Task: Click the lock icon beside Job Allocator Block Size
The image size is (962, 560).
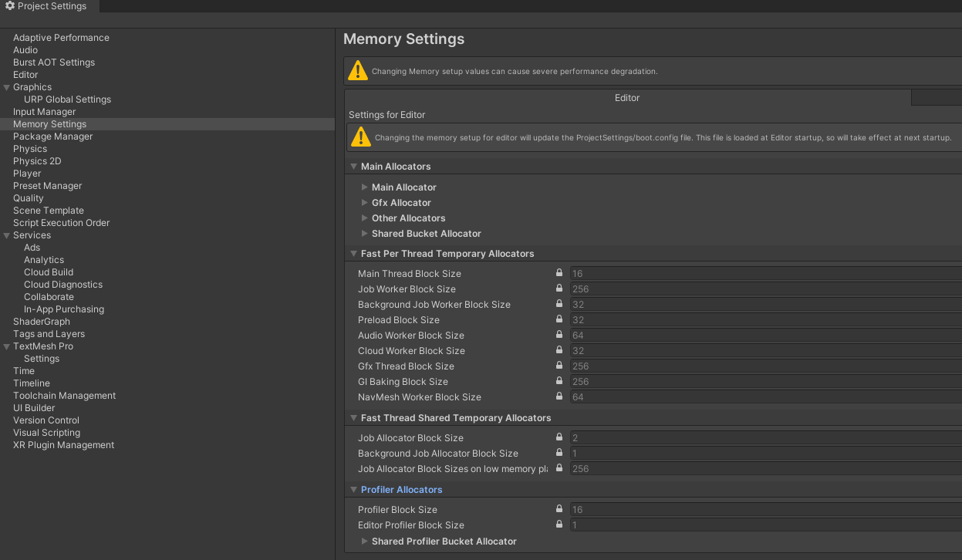Action: [x=559, y=437]
